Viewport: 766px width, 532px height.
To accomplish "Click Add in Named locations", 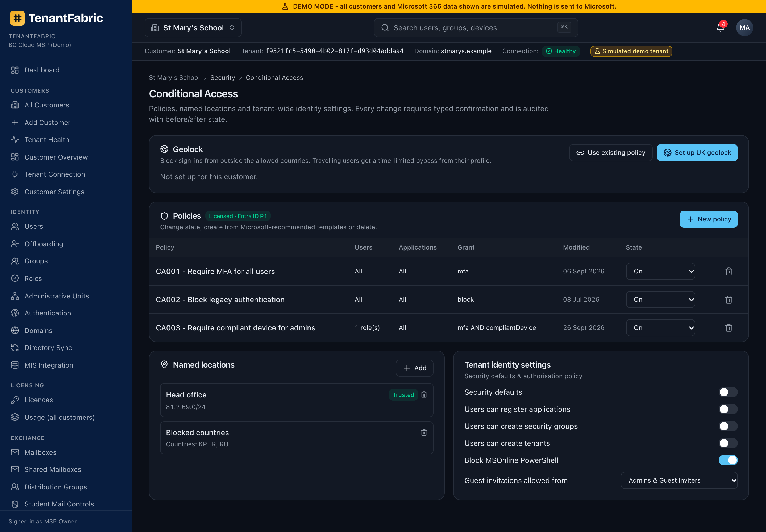I will click(x=414, y=368).
